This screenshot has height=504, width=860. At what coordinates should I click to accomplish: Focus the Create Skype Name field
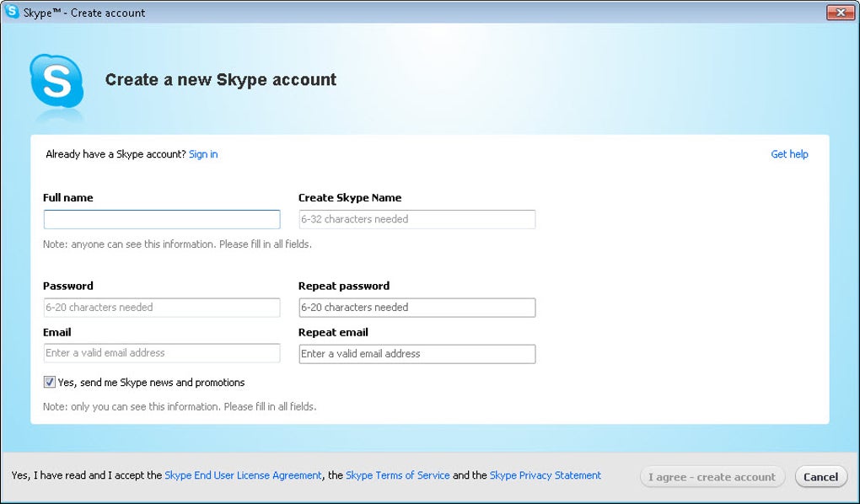(417, 219)
